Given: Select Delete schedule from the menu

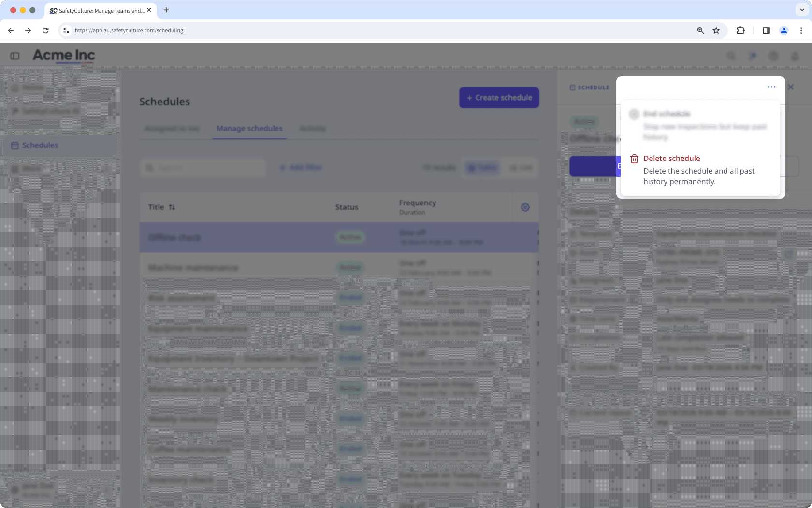Looking at the screenshot, I should 672,158.
